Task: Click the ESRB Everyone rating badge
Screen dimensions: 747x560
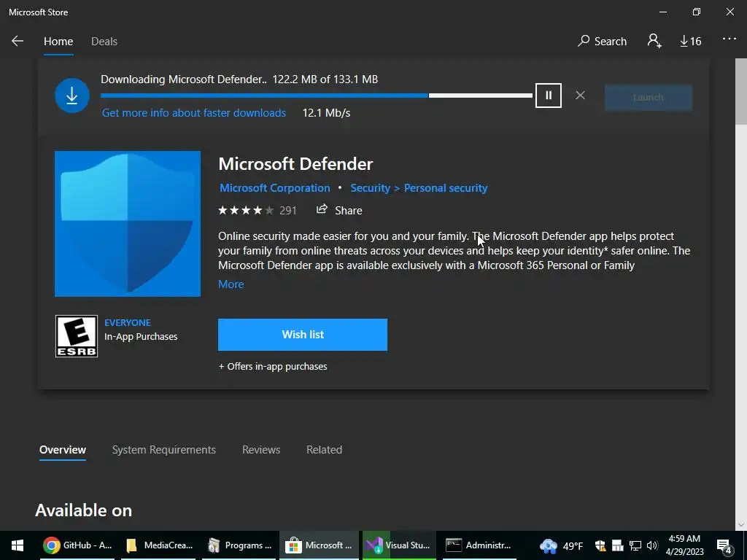Action: tap(76, 336)
